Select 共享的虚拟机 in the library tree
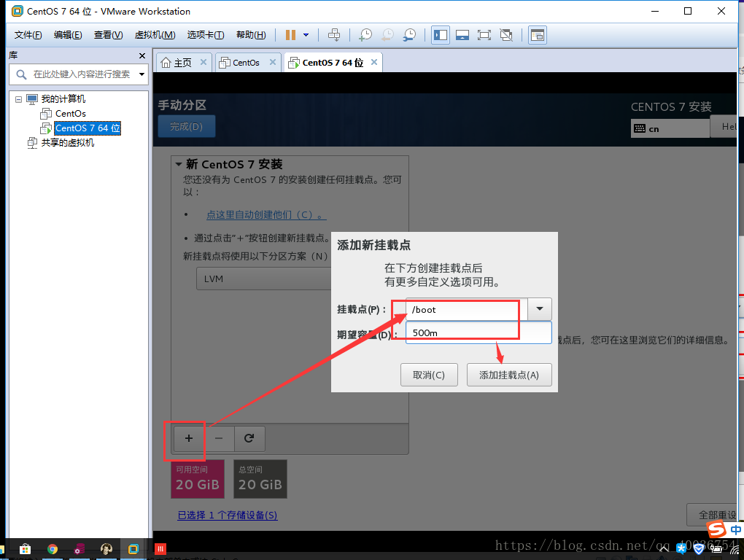This screenshot has height=560, width=744. coord(67,143)
